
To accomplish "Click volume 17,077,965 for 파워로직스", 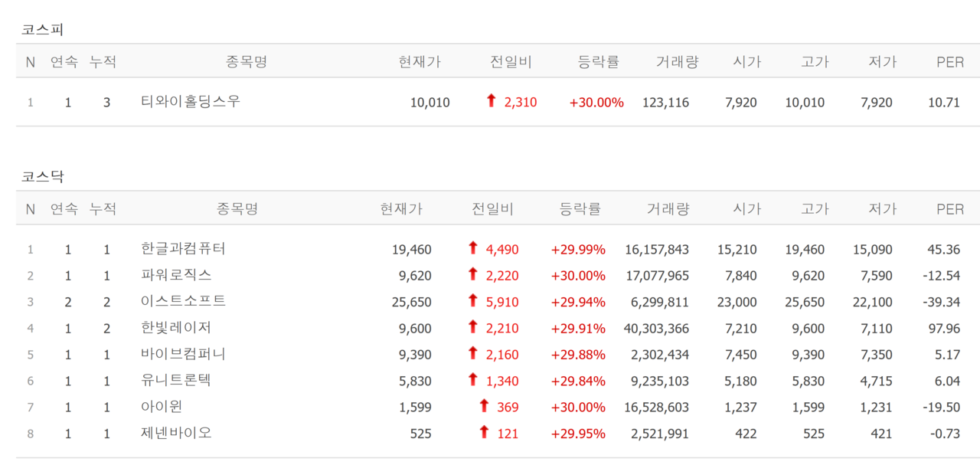I will pyautogui.click(x=657, y=276).
